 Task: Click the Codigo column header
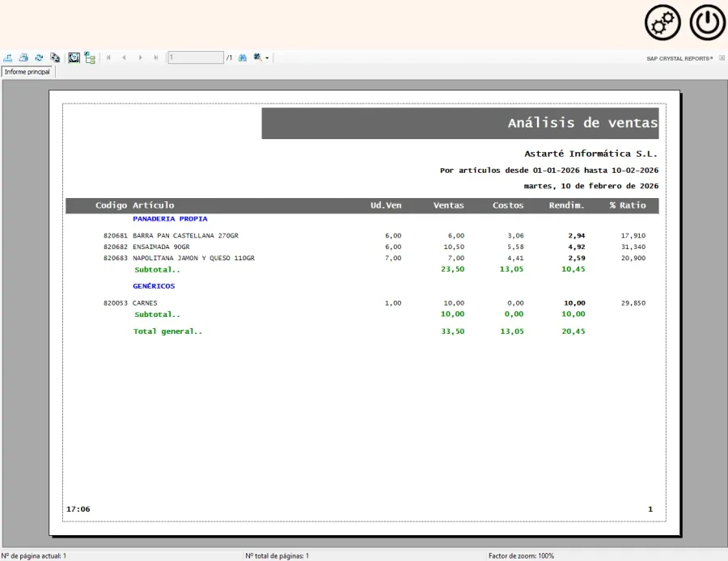[111, 205]
